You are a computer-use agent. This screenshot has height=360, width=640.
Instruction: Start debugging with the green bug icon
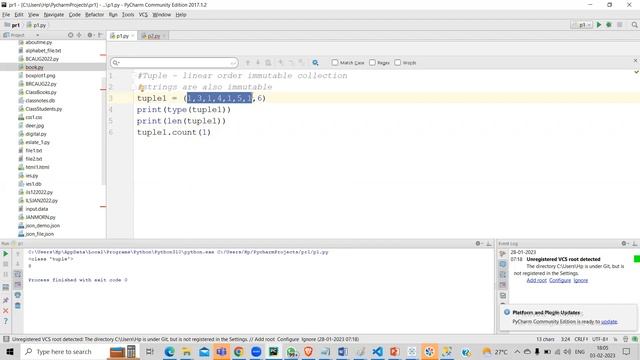click(x=609, y=25)
